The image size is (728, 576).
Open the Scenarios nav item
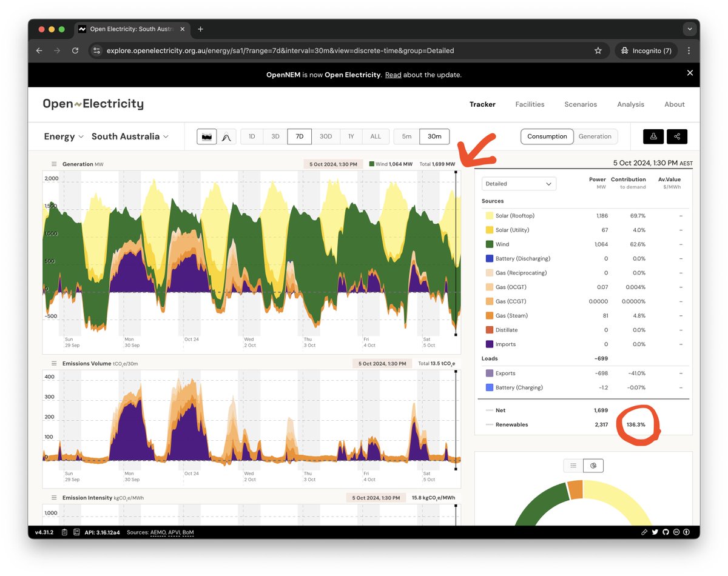(x=581, y=104)
